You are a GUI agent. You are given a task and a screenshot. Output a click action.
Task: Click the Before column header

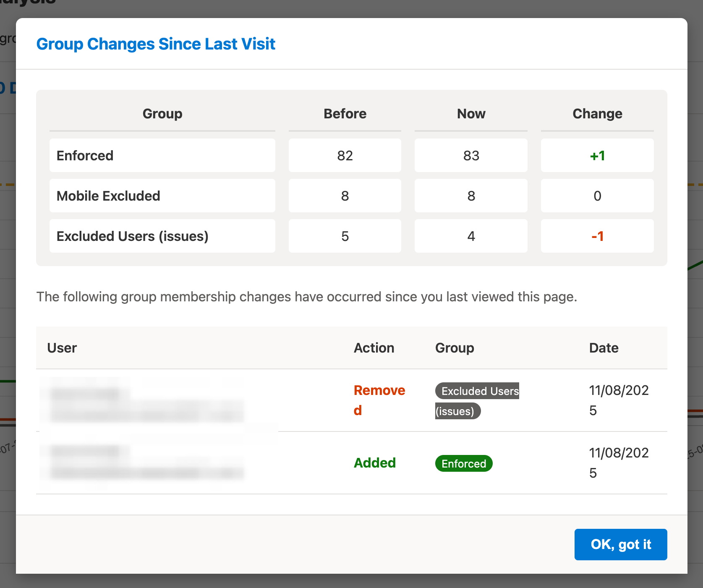click(x=345, y=113)
